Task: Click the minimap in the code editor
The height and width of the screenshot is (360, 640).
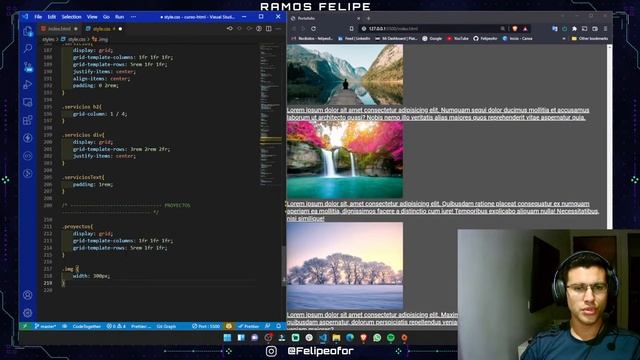Action: pos(270,114)
